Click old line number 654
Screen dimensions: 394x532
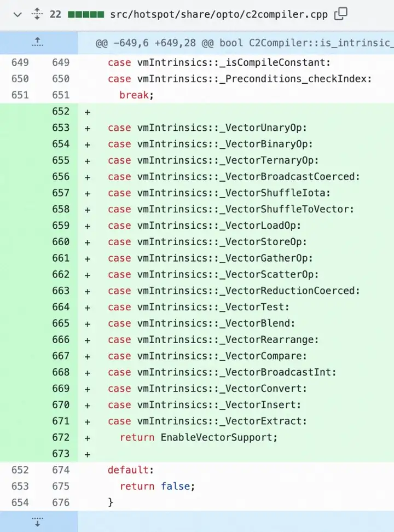pyautogui.click(x=20, y=502)
